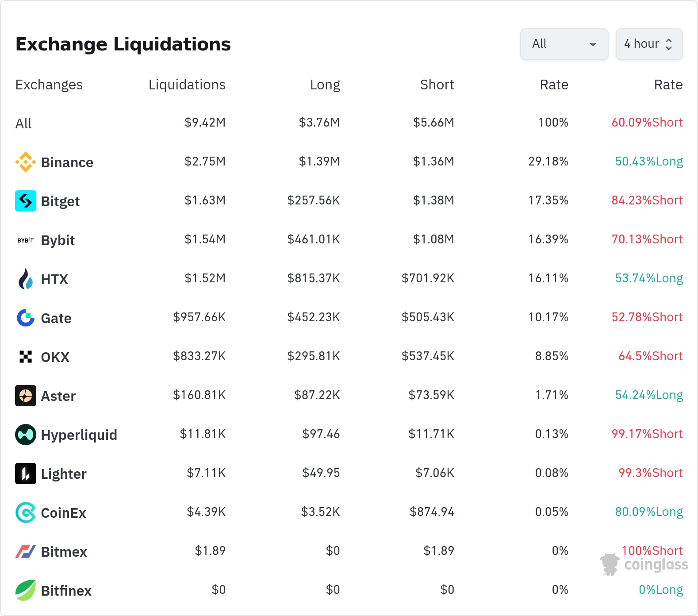Sort by the Long column header
Viewport: 698px width, 616px height.
(x=325, y=85)
